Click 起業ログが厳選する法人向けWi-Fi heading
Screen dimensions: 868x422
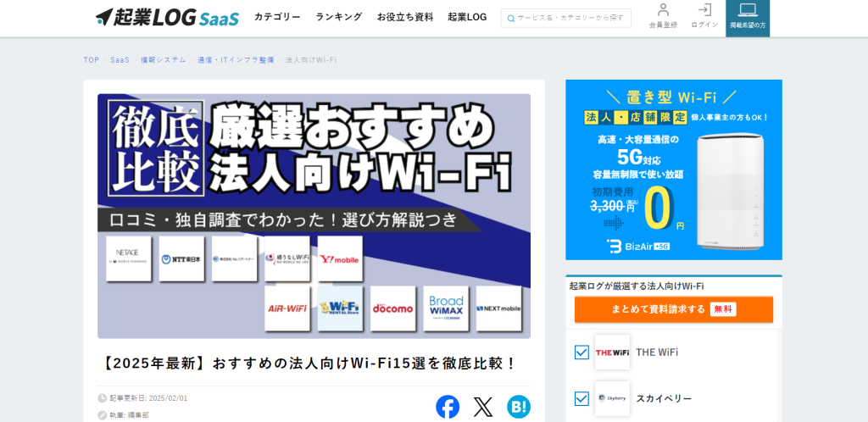pyautogui.click(x=637, y=286)
